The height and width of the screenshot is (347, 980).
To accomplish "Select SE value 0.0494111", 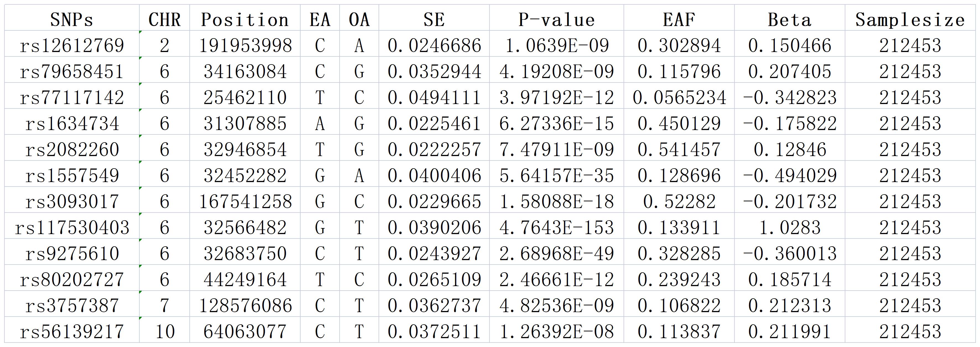I will point(434,97).
